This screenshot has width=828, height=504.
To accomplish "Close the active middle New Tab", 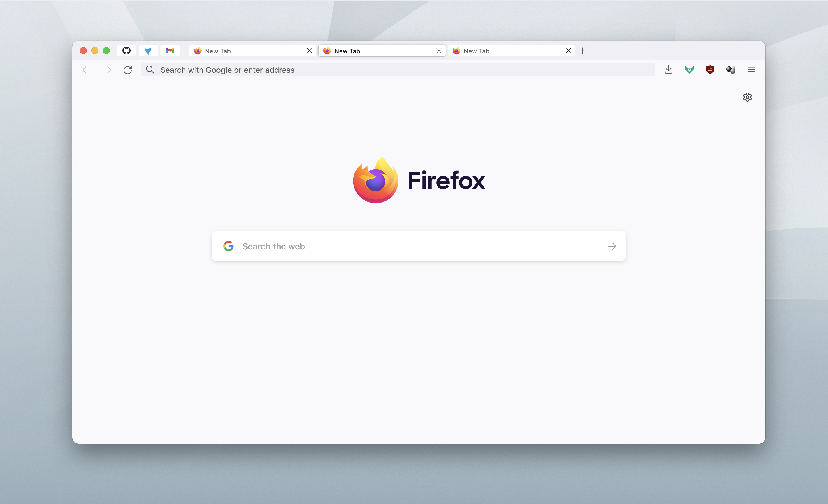I will 439,51.
